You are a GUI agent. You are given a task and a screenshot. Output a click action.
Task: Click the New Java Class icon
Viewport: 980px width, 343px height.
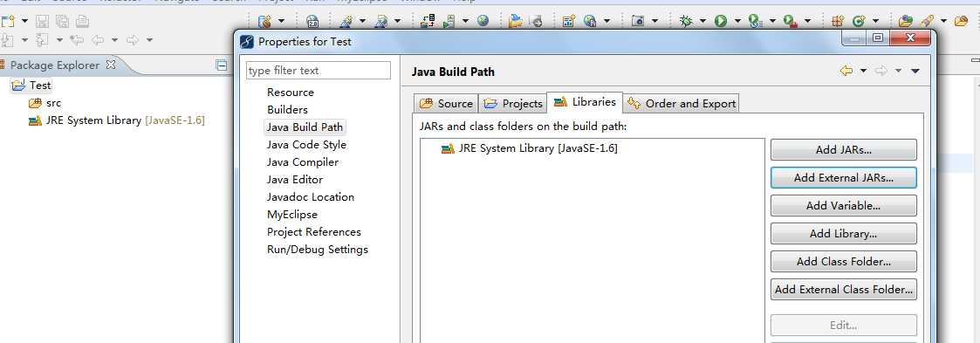(859, 21)
